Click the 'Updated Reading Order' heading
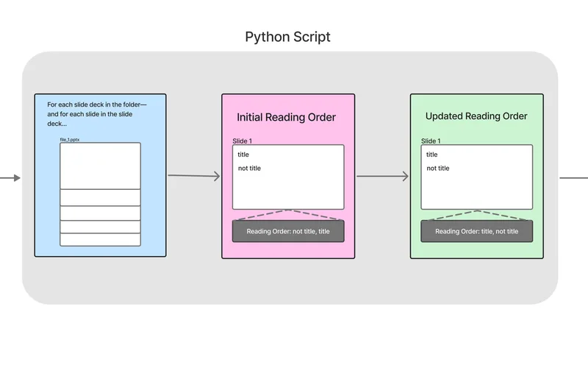 476,116
